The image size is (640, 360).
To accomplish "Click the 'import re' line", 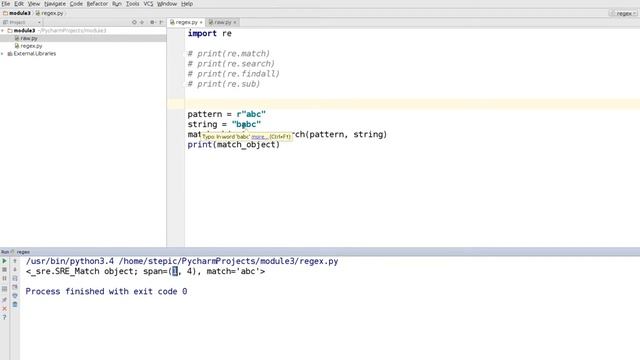I will pos(209,33).
